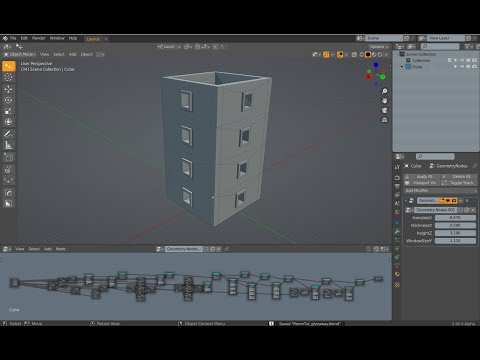
Task: Open the Object Mode dropdown
Action: (x=20, y=54)
